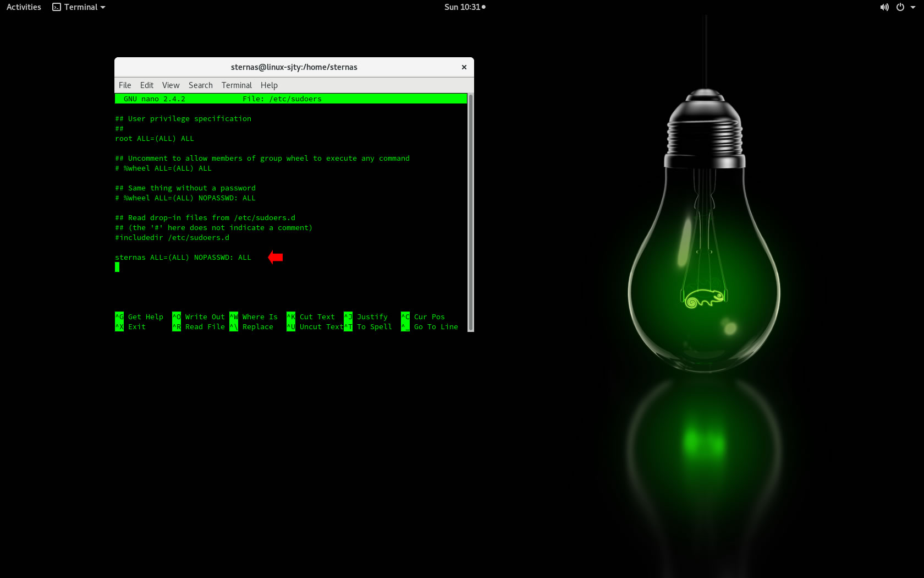Click '# %wheel ALL=(ALL) NOPASSWD: ALL' line
This screenshot has height=578, width=924.
(185, 198)
